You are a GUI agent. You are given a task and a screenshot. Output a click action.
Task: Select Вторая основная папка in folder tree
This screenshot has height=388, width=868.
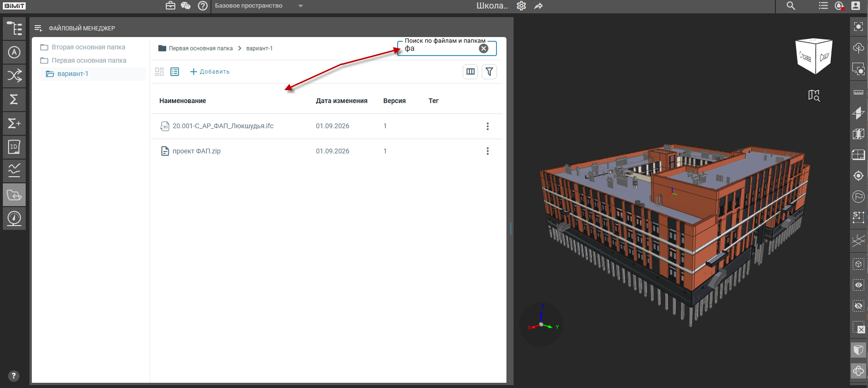coord(88,47)
